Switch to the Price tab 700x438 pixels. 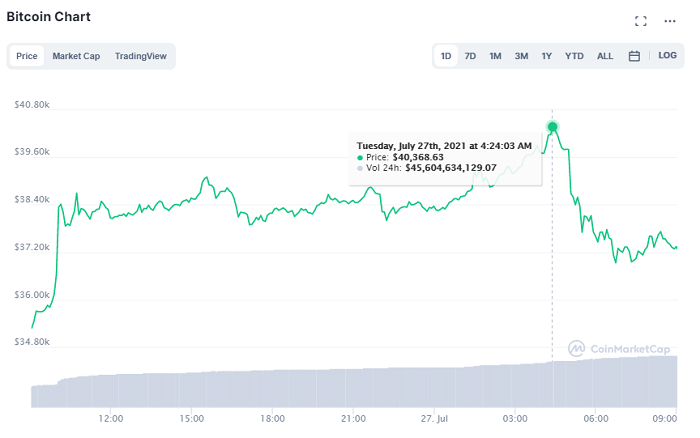[x=27, y=56]
